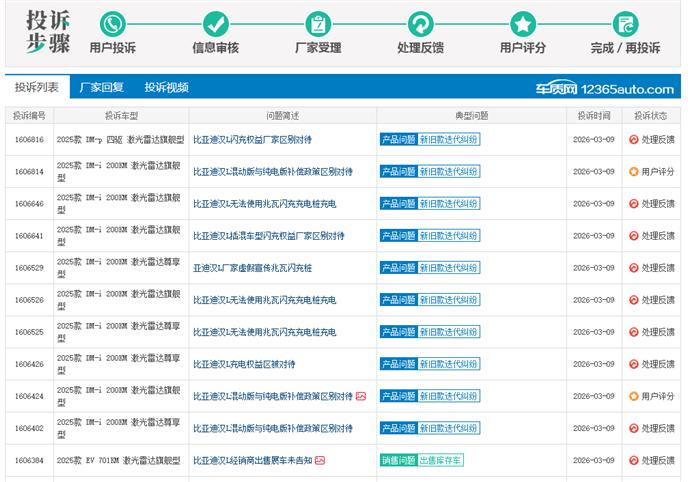This screenshot has width=700, height=482.
Task: Select the 投诉列表 tab
Action: (36, 87)
